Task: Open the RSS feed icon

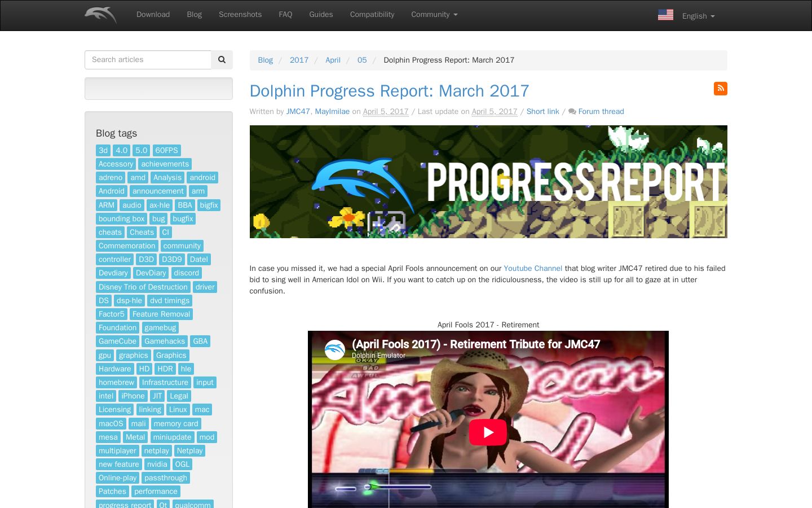Action: click(721, 89)
